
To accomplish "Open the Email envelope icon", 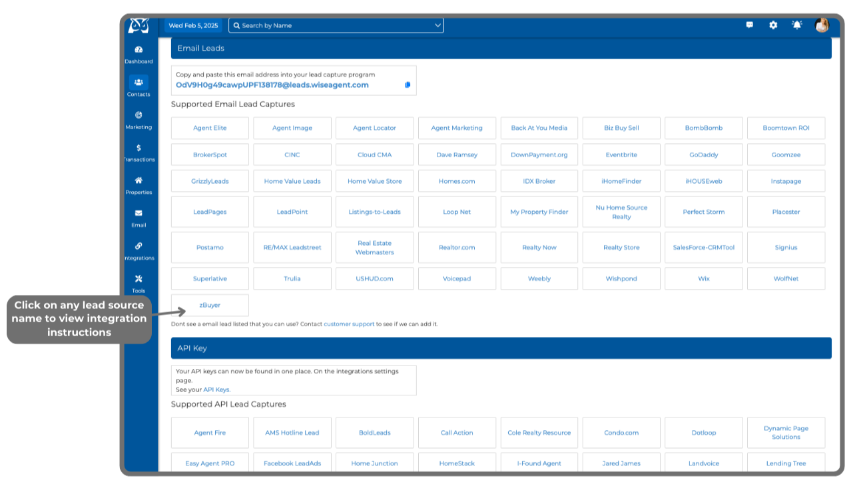I will [139, 213].
